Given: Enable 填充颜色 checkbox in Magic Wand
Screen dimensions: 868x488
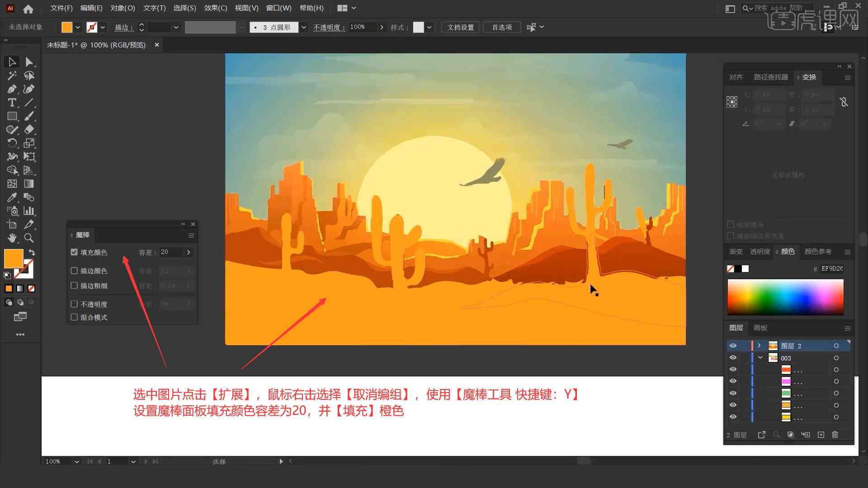Looking at the screenshot, I should pos(75,252).
